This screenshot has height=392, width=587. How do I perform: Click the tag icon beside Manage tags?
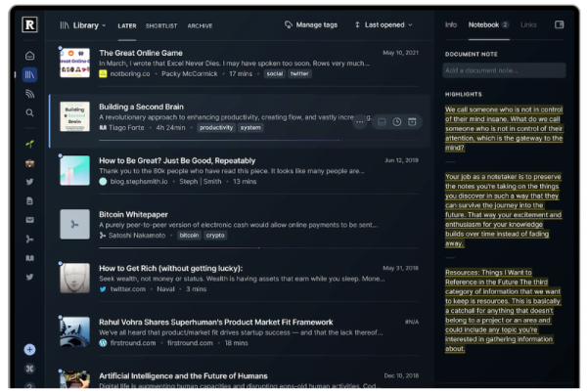point(288,24)
